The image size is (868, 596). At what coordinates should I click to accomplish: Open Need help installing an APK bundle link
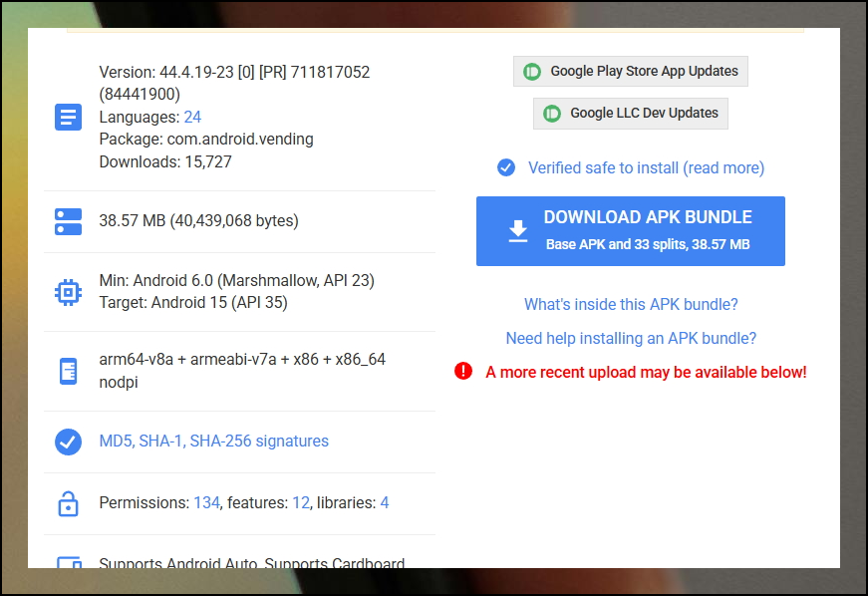coord(631,338)
